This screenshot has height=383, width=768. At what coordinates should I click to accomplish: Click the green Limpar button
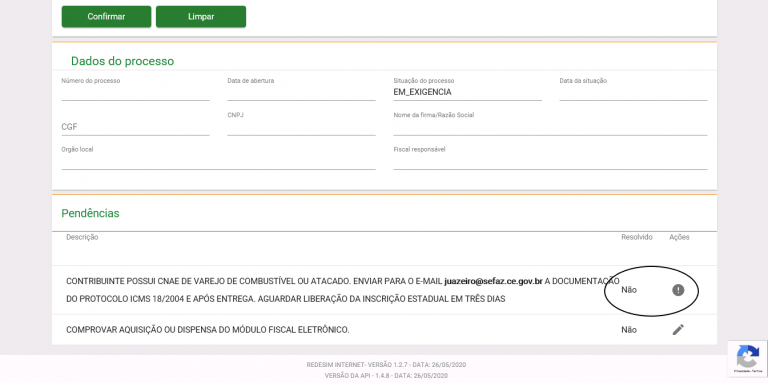pyautogui.click(x=201, y=17)
